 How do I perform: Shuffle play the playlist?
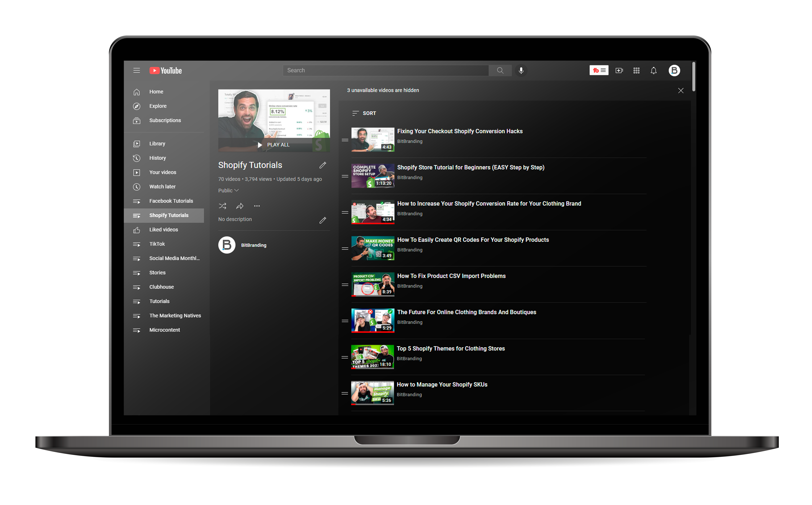(x=222, y=206)
